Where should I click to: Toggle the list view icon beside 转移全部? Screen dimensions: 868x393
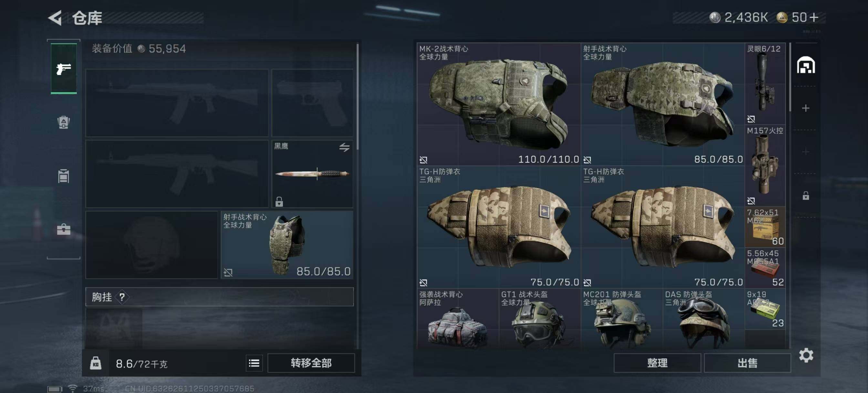tap(254, 363)
